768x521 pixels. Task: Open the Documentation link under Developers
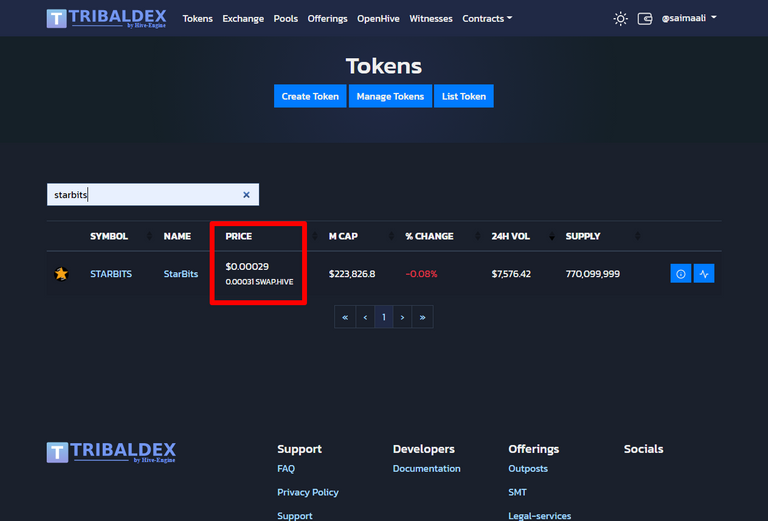click(426, 469)
